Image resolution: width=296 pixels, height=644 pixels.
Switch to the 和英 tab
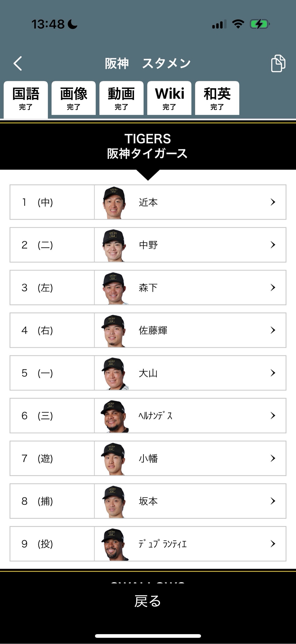217,98
